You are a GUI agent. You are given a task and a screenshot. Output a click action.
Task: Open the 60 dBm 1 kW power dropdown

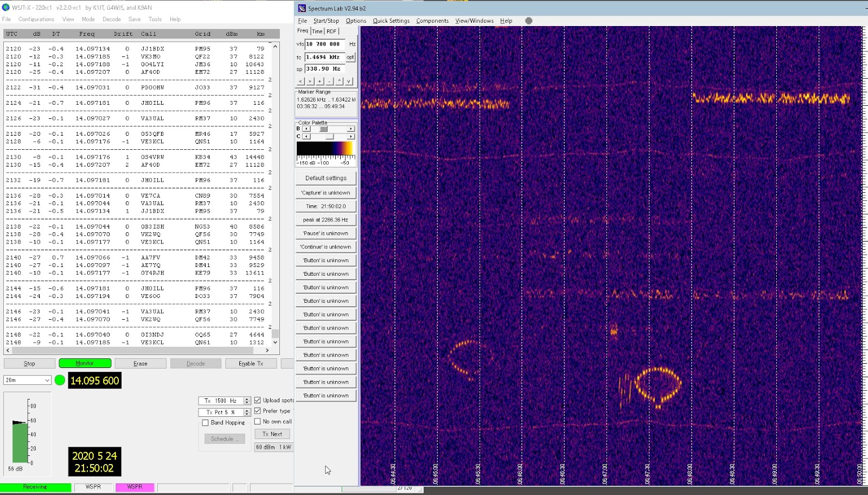coord(273,447)
